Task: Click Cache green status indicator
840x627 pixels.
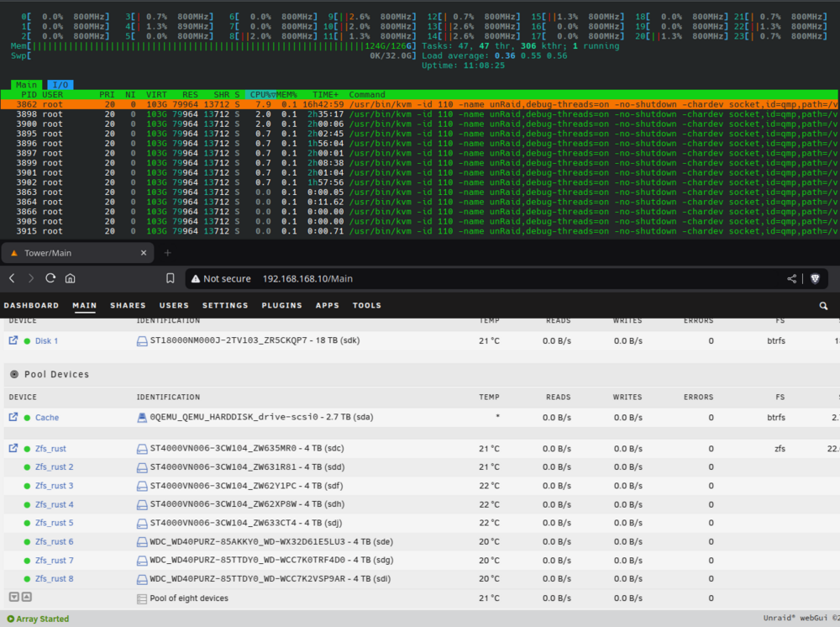Action: [x=27, y=418]
